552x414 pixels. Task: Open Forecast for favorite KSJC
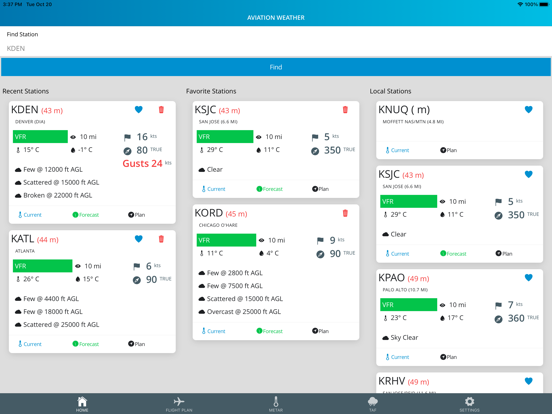point(269,189)
